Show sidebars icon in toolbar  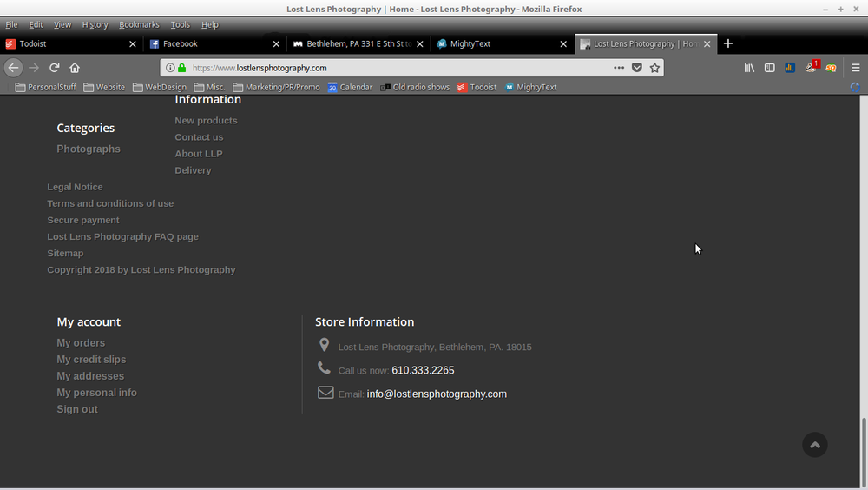pos(769,68)
